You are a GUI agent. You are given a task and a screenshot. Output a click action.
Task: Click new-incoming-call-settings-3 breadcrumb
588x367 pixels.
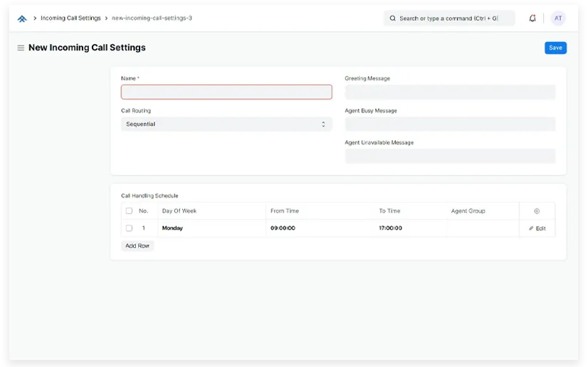(152, 18)
